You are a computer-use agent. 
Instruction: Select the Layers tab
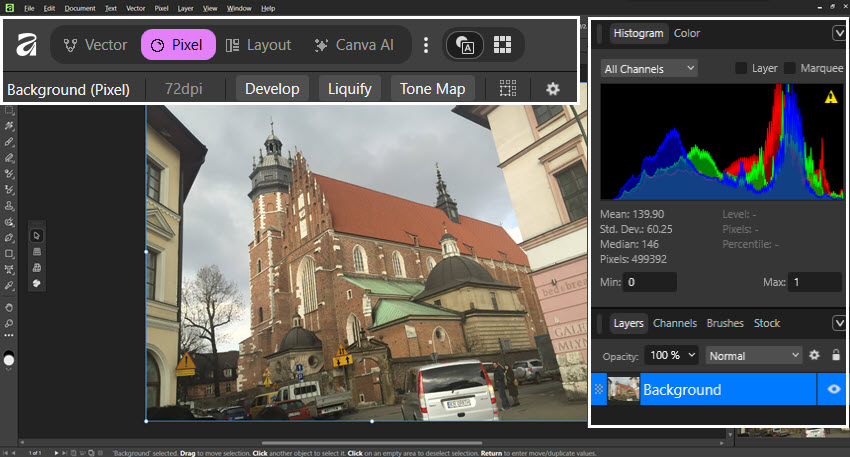tap(628, 323)
